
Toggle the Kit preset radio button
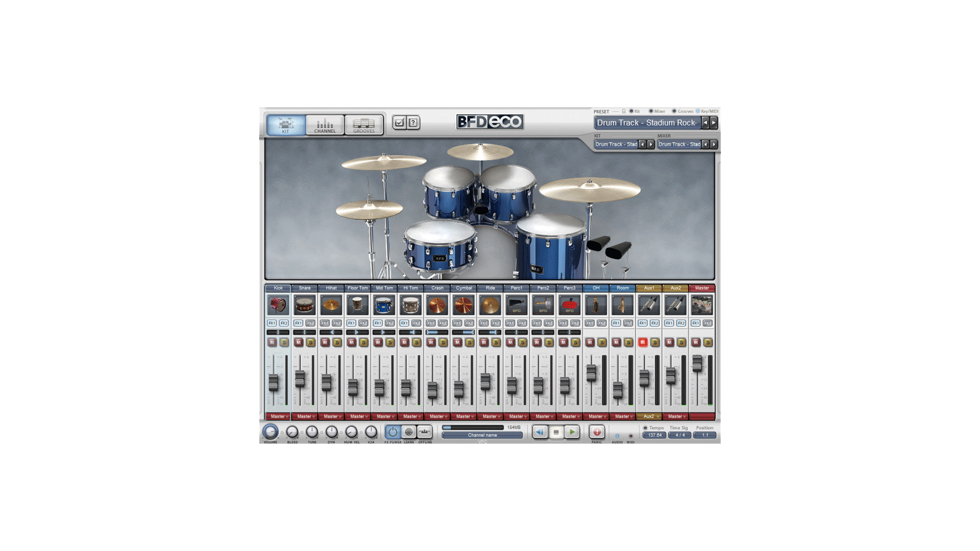[x=631, y=111]
